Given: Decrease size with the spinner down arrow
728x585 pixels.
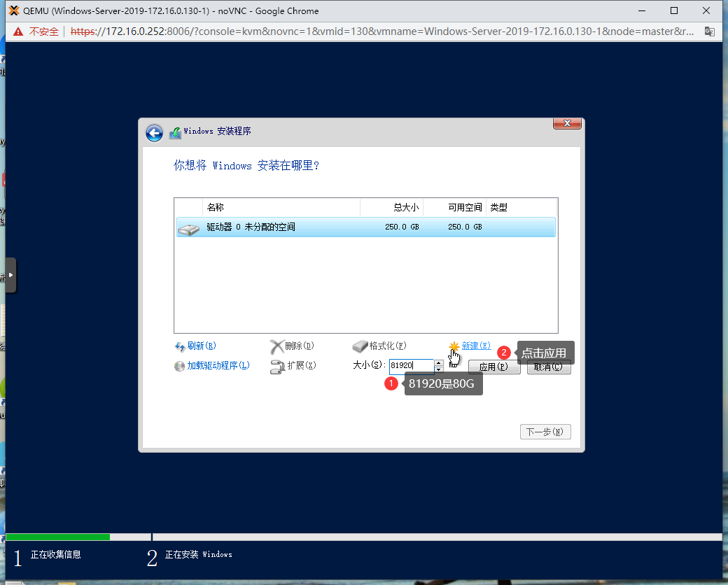Looking at the screenshot, I should click(x=439, y=369).
